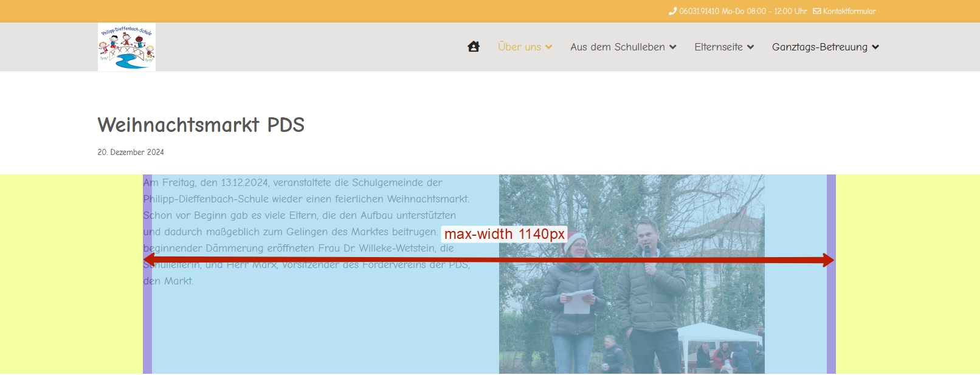Open the Über uns menu item
This screenshot has width=980, height=375.
point(519,47)
